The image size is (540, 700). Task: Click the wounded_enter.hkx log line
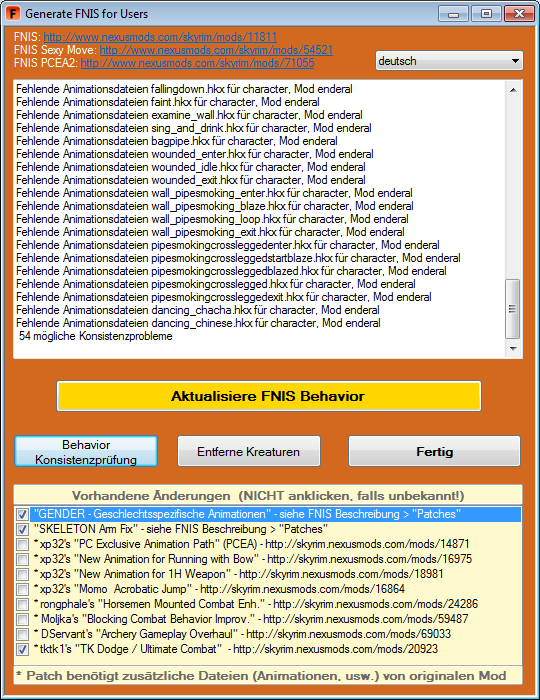point(195,154)
